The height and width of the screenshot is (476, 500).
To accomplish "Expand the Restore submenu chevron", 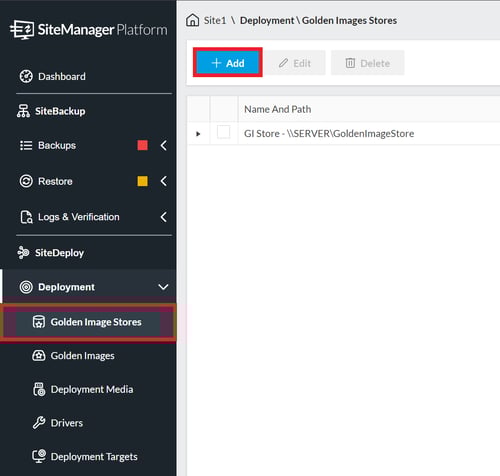I will [x=164, y=181].
